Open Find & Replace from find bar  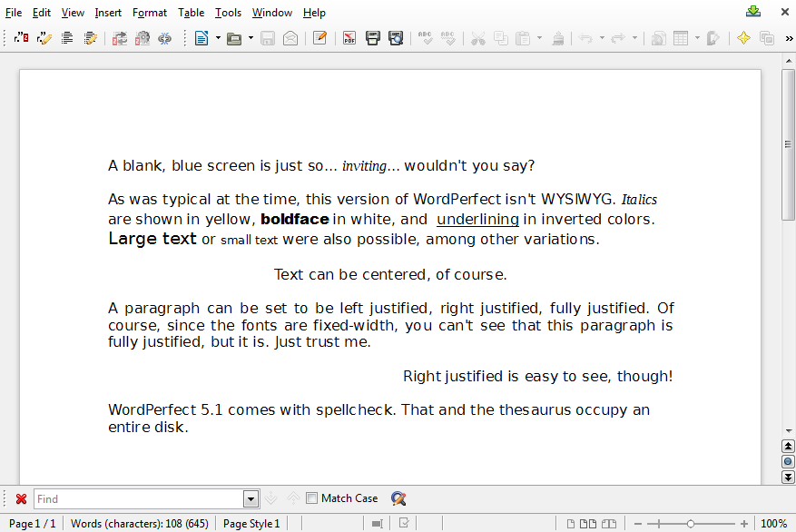(398, 498)
